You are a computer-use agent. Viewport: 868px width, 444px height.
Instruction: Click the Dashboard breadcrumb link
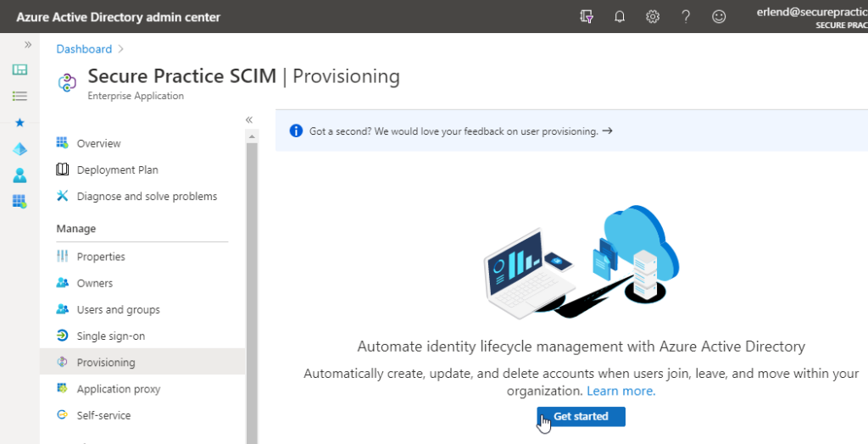coord(84,49)
